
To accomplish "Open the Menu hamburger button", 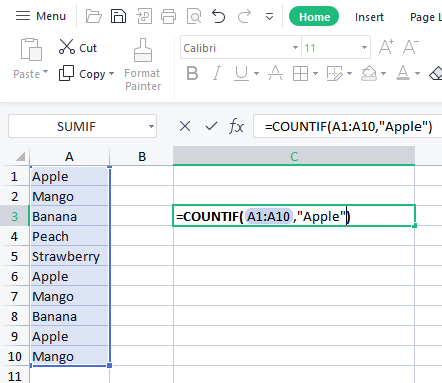I will point(40,16).
